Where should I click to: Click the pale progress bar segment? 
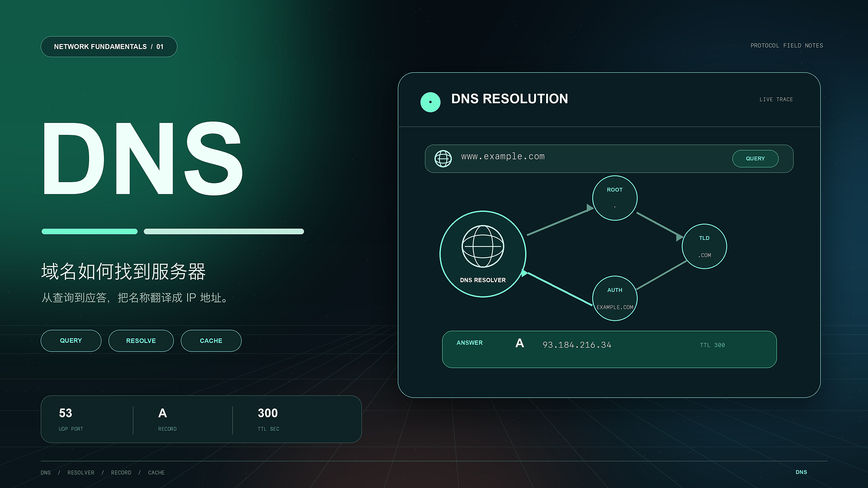click(x=224, y=231)
